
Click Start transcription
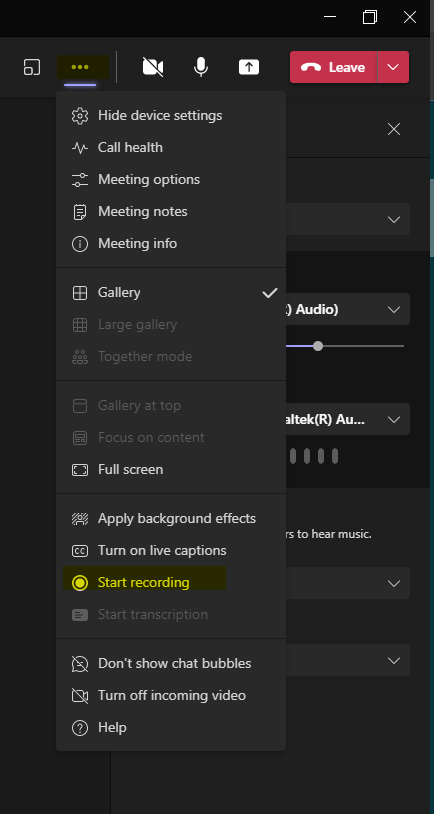click(171, 615)
